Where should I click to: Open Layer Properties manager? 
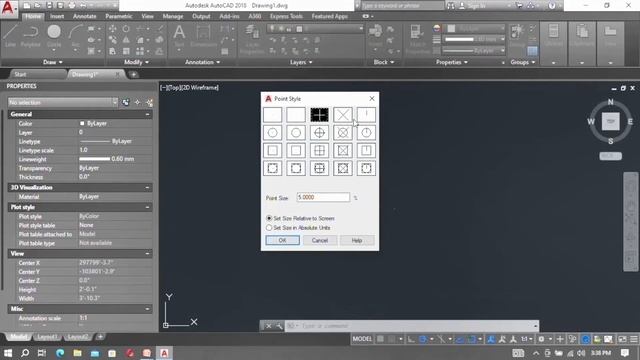coord(252,39)
